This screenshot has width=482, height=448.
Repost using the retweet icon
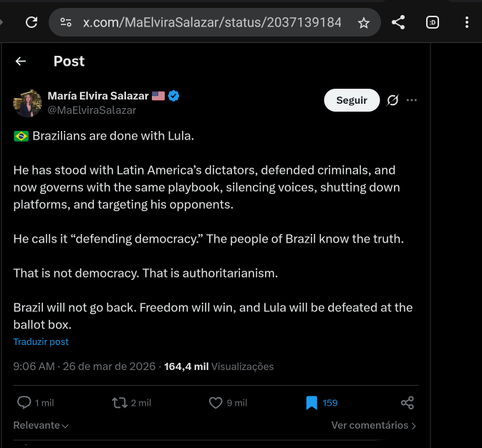coord(120,403)
